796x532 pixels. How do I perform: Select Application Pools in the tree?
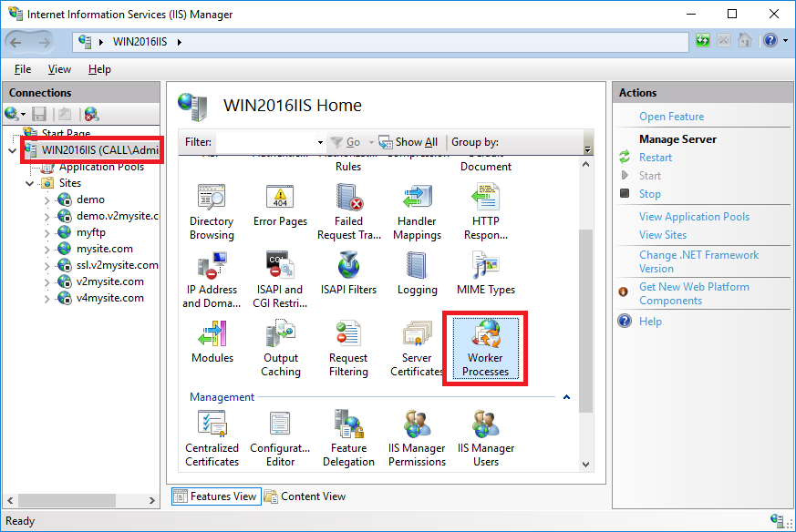pyautogui.click(x=101, y=167)
